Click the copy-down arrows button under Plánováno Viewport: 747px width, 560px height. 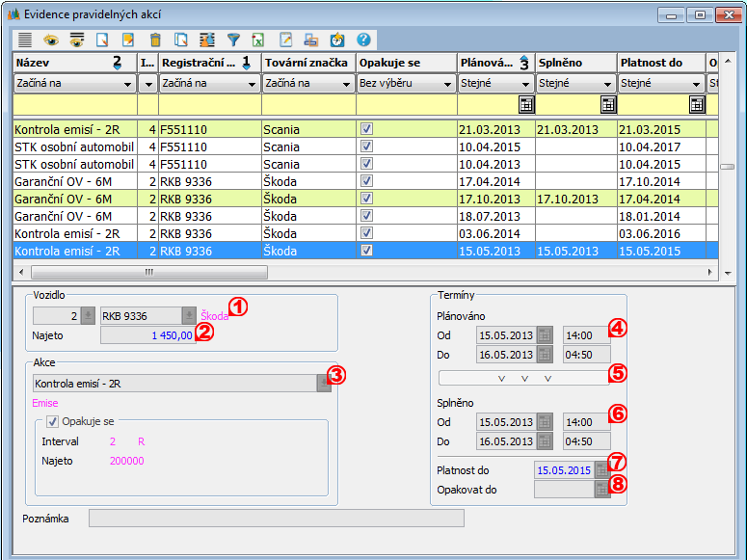(523, 378)
